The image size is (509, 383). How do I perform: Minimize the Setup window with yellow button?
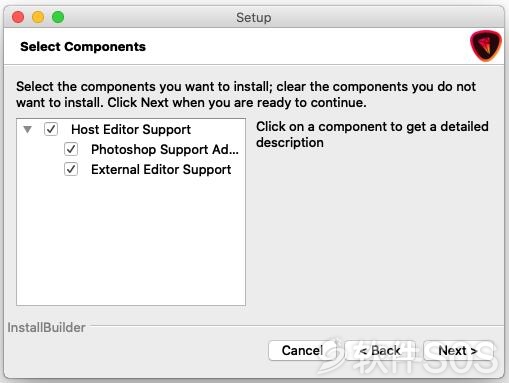tap(38, 17)
